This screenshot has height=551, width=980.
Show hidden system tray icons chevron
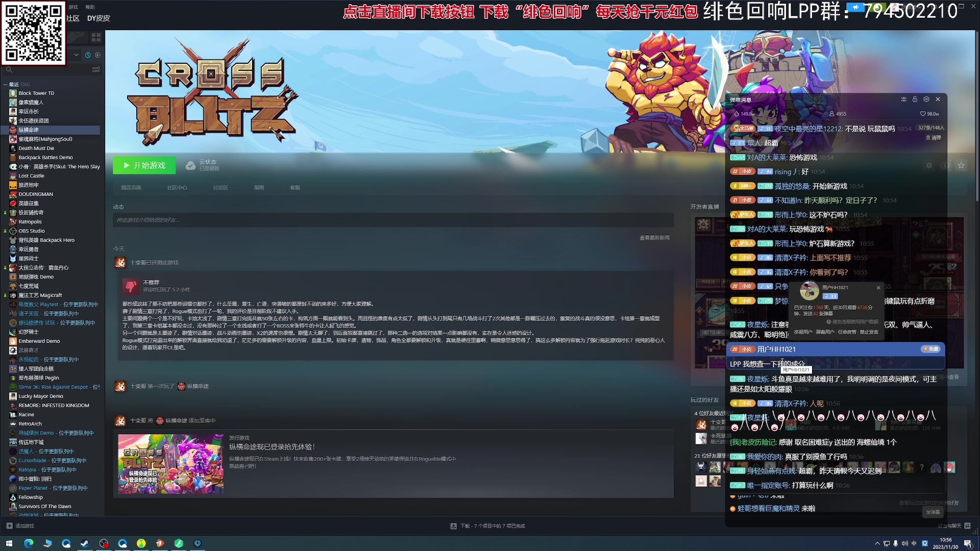(x=877, y=544)
